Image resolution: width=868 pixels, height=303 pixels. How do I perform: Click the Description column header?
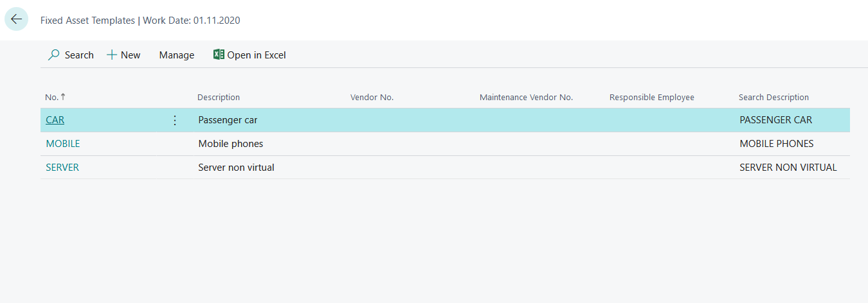[x=219, y=98]
